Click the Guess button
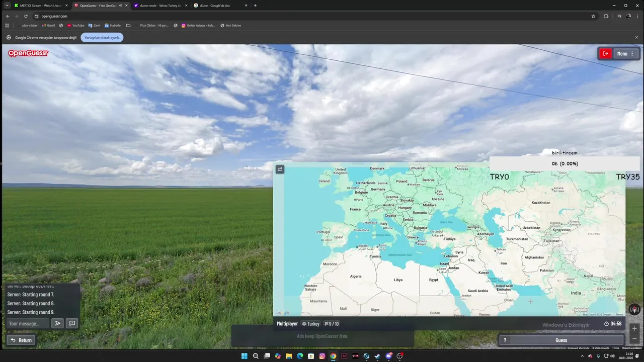 point(561,340)
